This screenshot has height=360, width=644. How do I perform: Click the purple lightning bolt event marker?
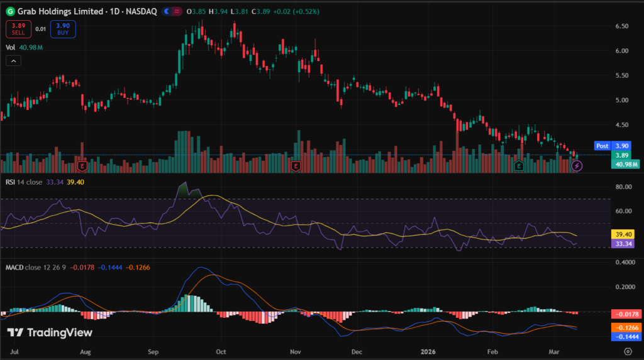578,166
